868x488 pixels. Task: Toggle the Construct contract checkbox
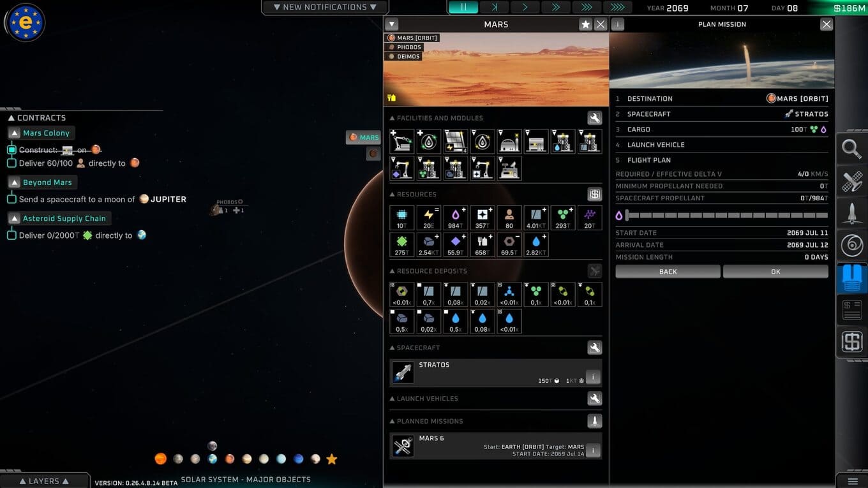pyautogui.click(x=11, y=150)
